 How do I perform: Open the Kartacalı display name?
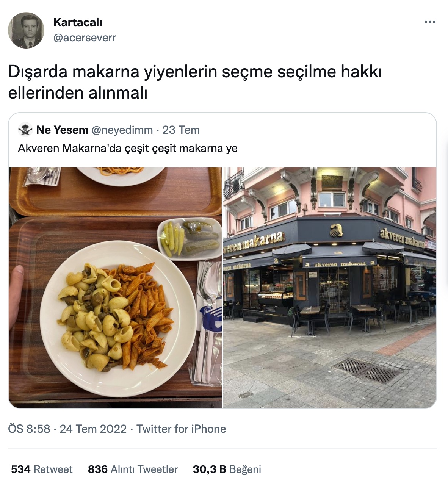click(x=78, y=22)
